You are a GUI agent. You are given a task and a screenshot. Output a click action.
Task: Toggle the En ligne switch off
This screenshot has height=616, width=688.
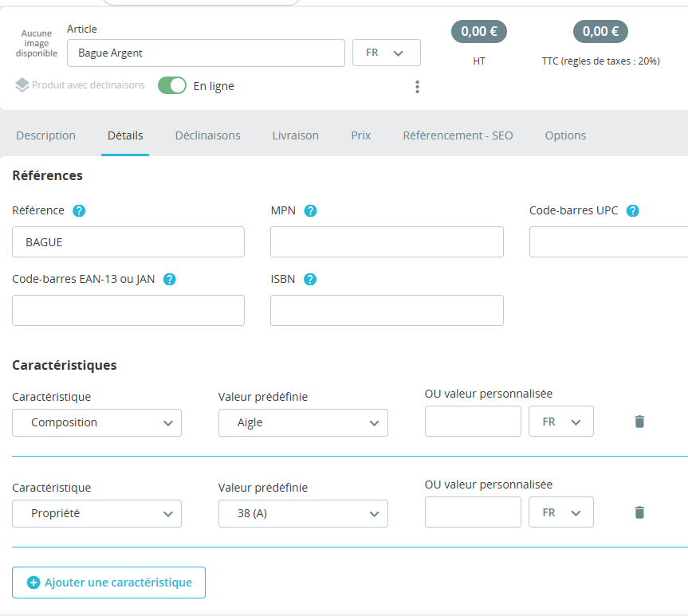click(172, 85)
